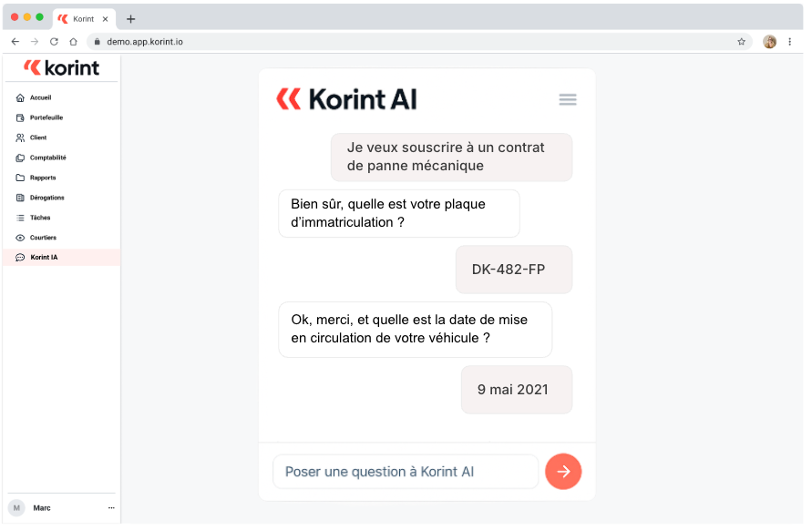
Task: Click the korint logo in sidebar
Action: 61,67
